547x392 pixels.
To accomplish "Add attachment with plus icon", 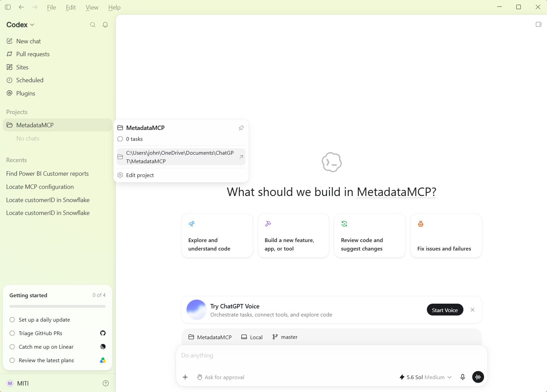I will click(185, 377).
